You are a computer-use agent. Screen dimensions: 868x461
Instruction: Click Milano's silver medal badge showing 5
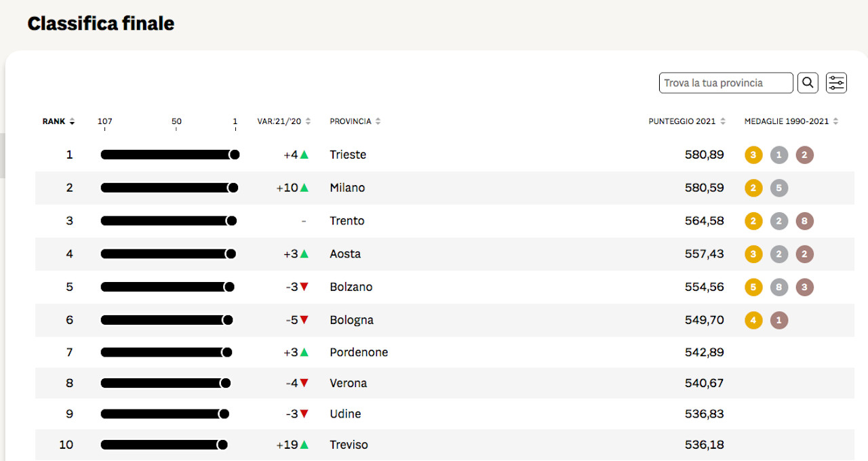point(779,188)
